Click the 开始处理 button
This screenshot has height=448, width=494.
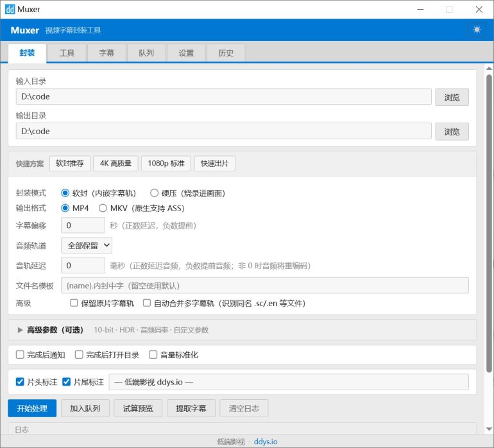point(32,408)
